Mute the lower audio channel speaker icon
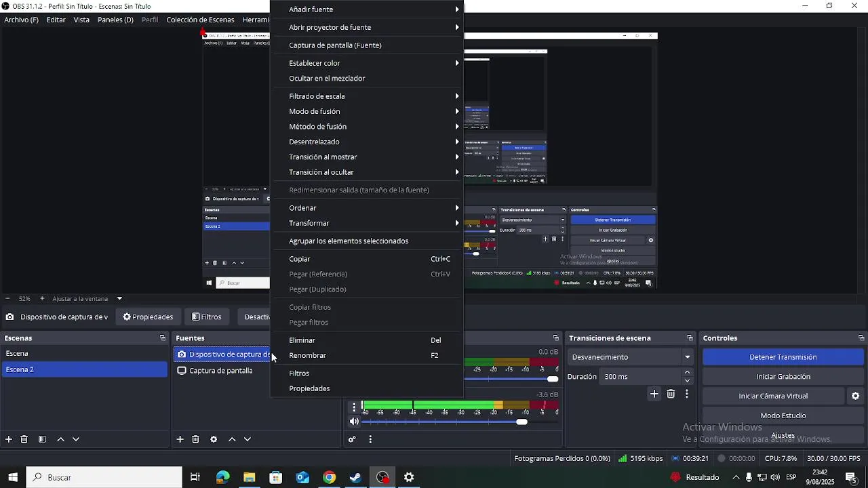This screenshot has width=868, height=488. 354,422
